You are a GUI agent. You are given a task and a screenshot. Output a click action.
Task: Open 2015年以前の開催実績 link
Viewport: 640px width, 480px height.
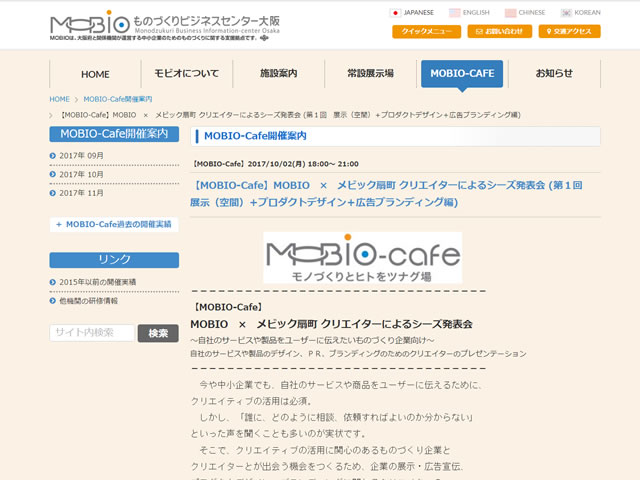click(x=98, y=282)
